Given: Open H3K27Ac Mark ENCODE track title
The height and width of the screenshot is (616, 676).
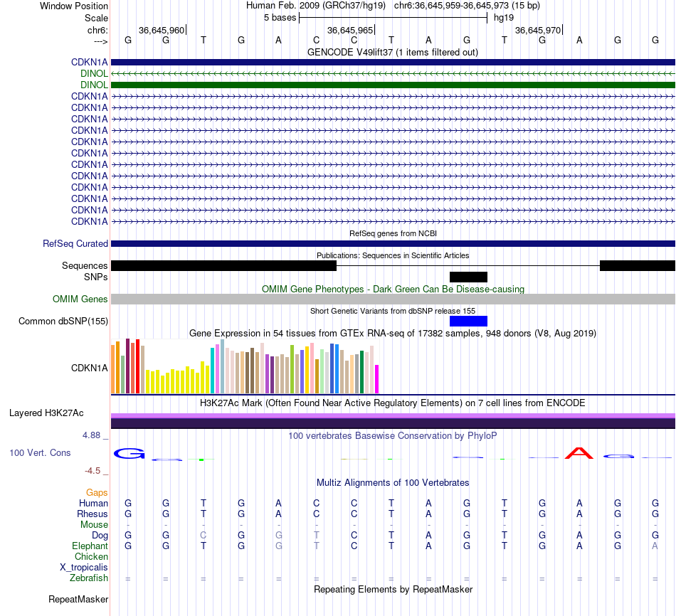Looking at the screenshot, I should point(393,403).
